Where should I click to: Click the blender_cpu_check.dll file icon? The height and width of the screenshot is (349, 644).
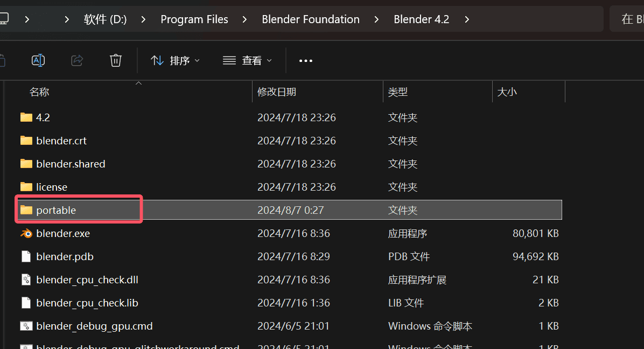[x=26, y=280]
